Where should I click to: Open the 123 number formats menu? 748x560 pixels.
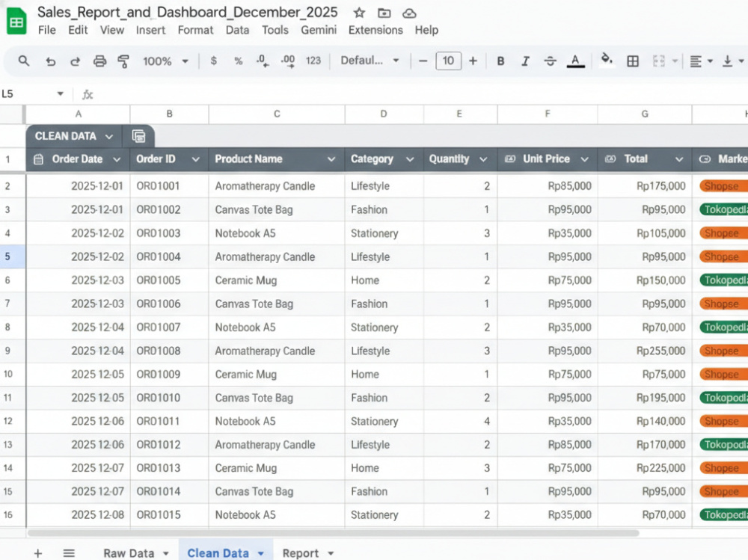coord(313,61)
